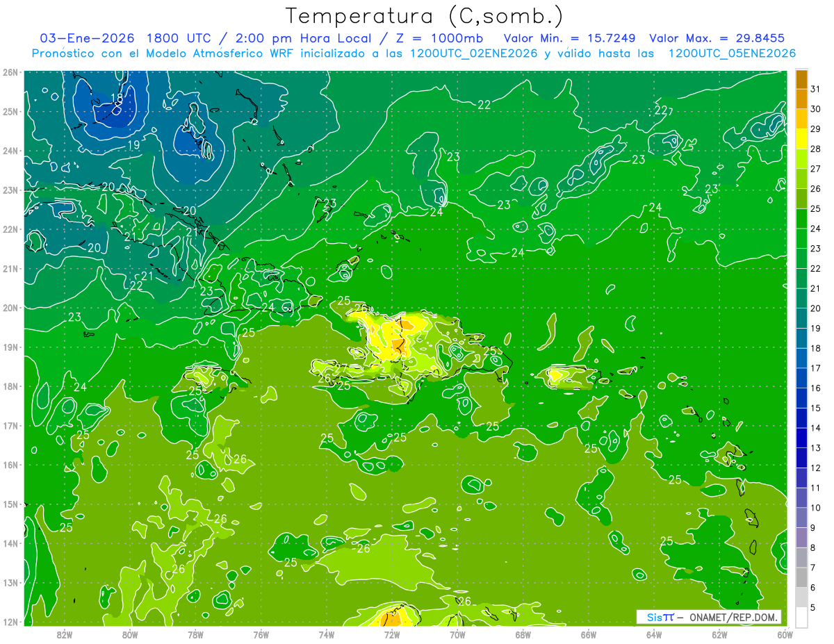Click the yellow legend swatch between 28 and 29

click(x=801, y=139)
